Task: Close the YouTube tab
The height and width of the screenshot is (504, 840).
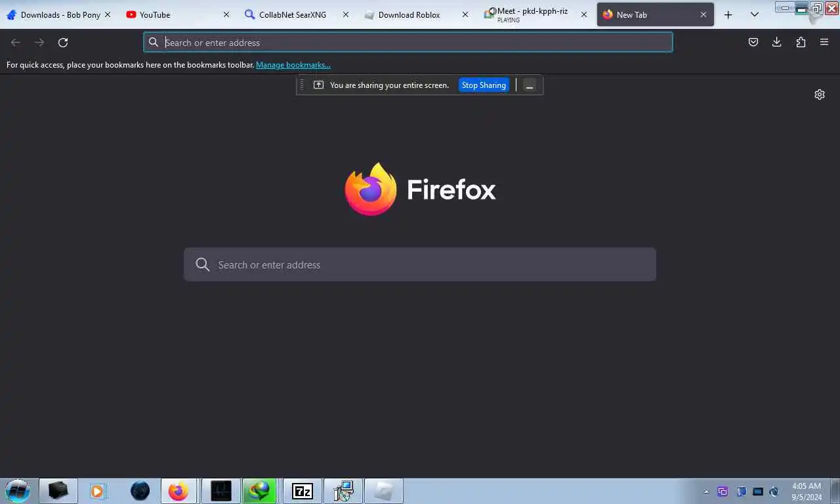Action: (x=226, y=14)
